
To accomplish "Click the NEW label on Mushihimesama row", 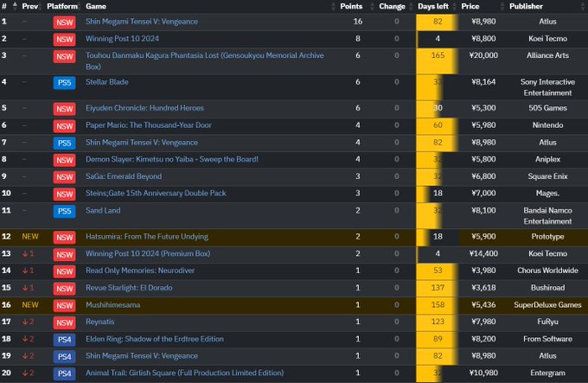I will (x=30, y=304).
